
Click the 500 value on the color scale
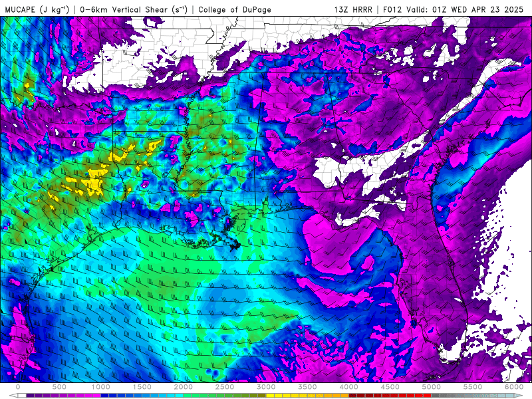click(59, 387)
